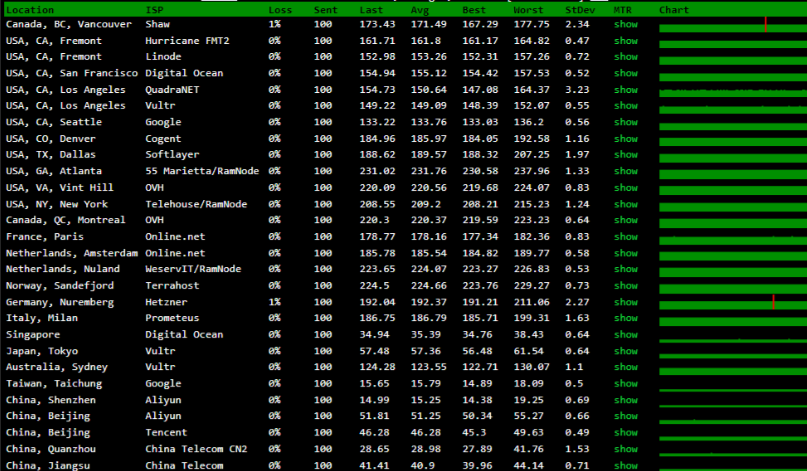The width and height of the screenshot is (807, 471).
Task: Click the Sent column header
Action: (x=325, y=10)
